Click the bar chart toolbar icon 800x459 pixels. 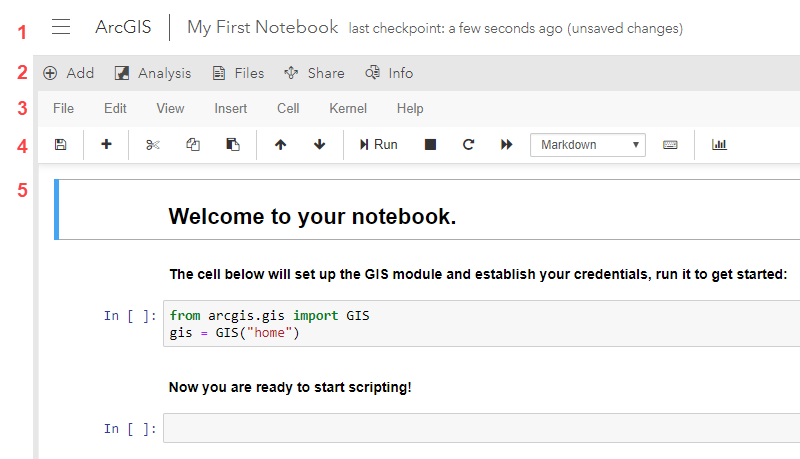click(719, 145)
